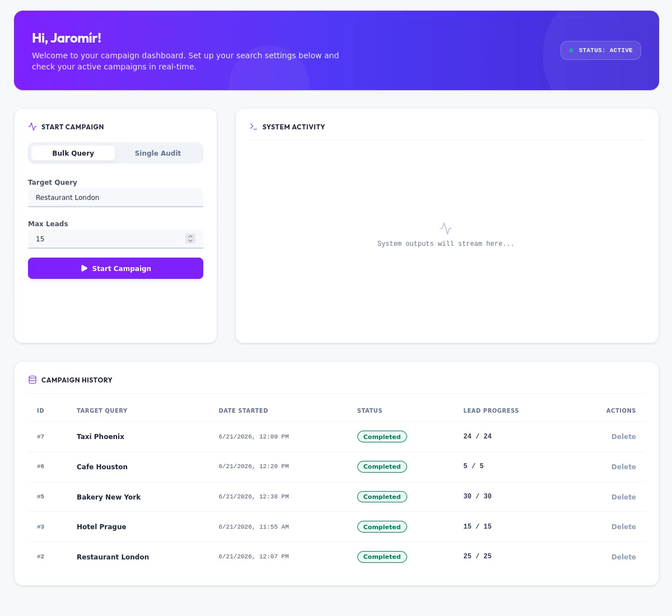Click campaign ID #5
672x616 pixels.
(x=40, y=497)
